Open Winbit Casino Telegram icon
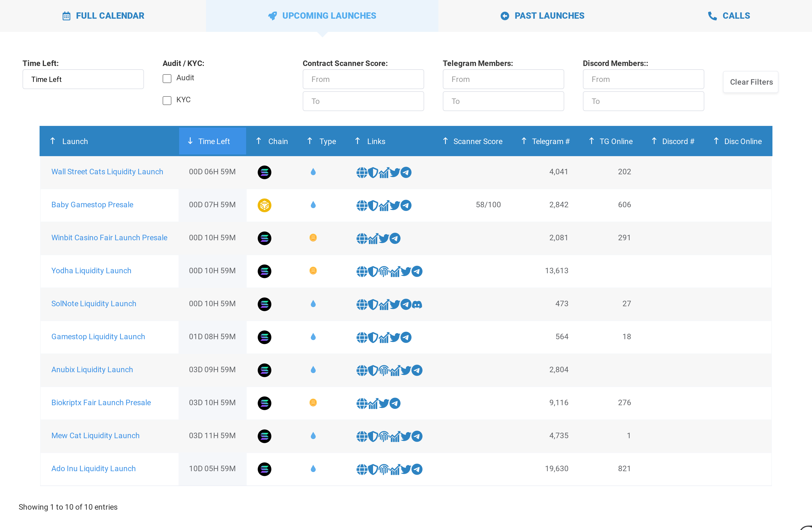812x530 pixels. [x=395, y=238]
